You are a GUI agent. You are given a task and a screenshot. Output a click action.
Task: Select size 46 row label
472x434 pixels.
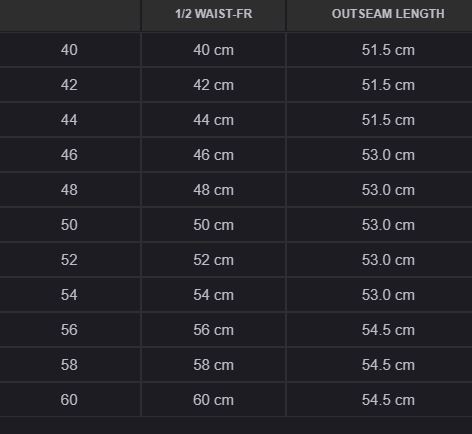69,155
